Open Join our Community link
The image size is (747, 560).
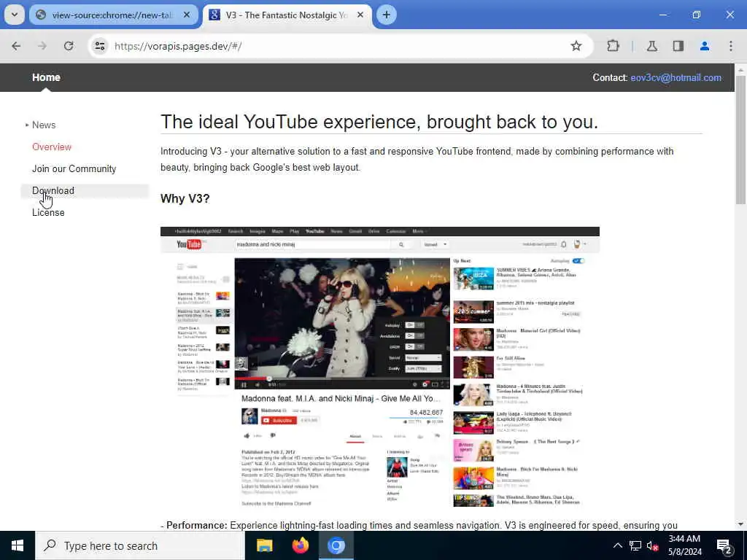point(74,168)
